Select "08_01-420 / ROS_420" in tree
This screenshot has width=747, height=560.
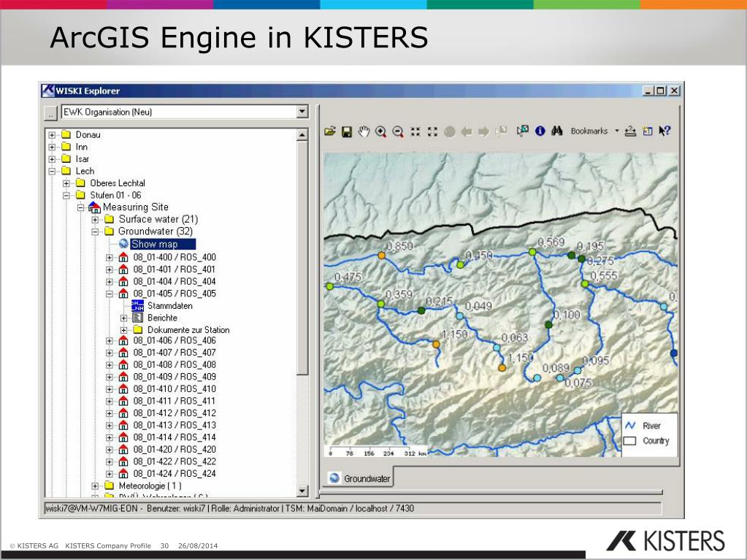(x=175, y=450)
